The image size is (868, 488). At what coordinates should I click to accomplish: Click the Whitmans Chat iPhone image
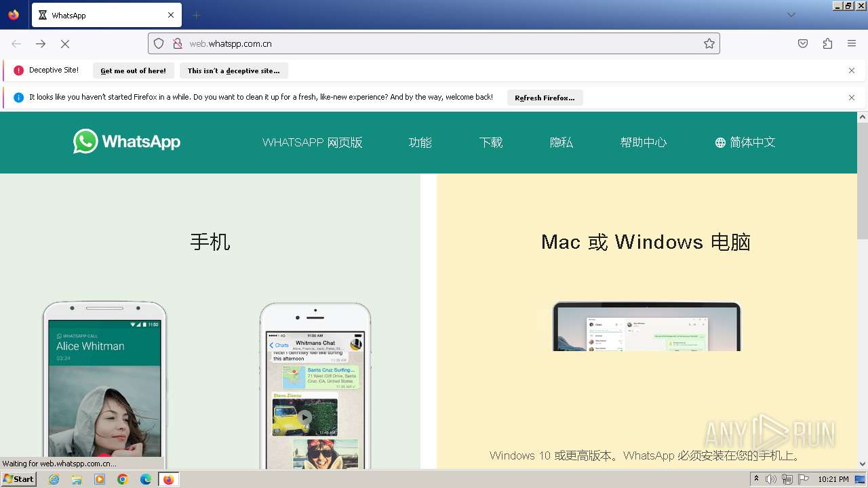(x=315, y=386)
